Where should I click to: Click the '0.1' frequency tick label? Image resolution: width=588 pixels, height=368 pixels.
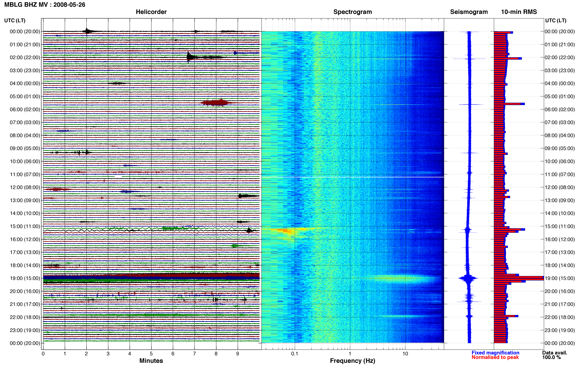pos(295,354)
